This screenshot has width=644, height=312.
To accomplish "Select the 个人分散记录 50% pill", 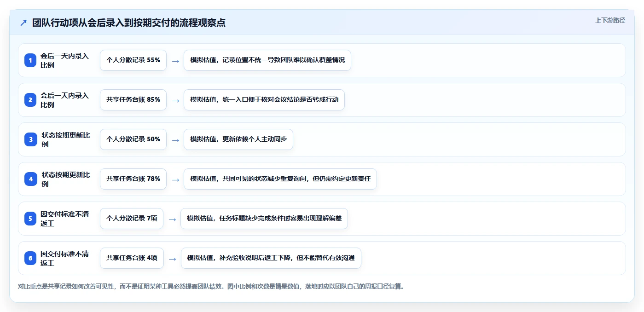I will pos(133,139).
